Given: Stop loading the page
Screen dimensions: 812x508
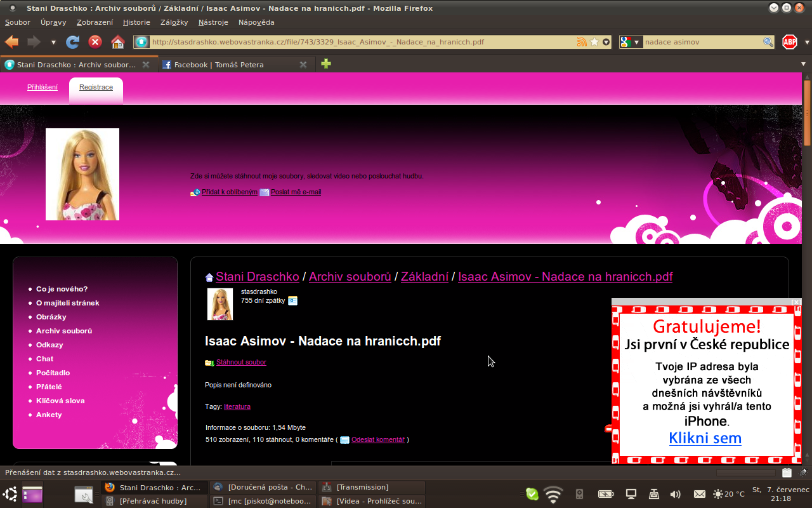Looking at the screenshot, I should (x=95, y=42).
